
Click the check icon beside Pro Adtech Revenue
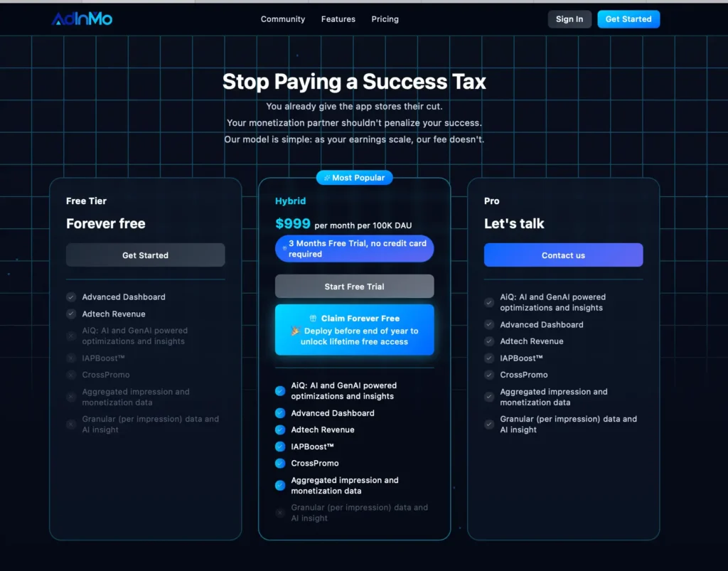coord(489,341)
